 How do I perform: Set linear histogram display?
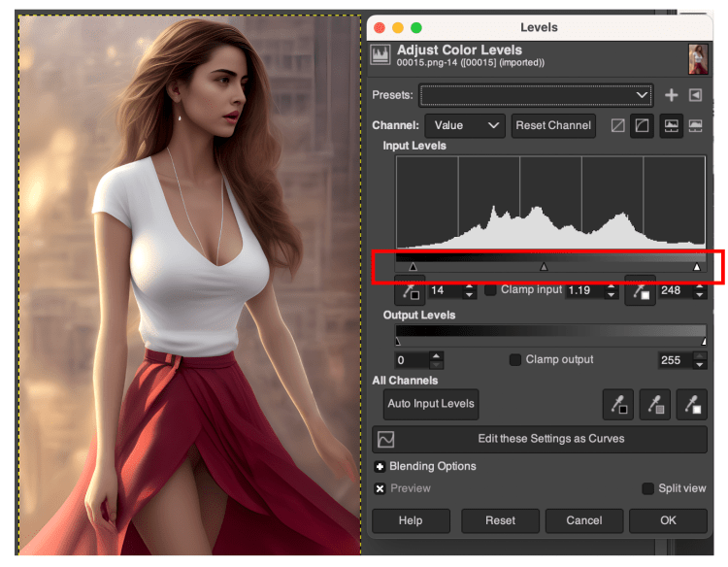[x=672, y=125]
